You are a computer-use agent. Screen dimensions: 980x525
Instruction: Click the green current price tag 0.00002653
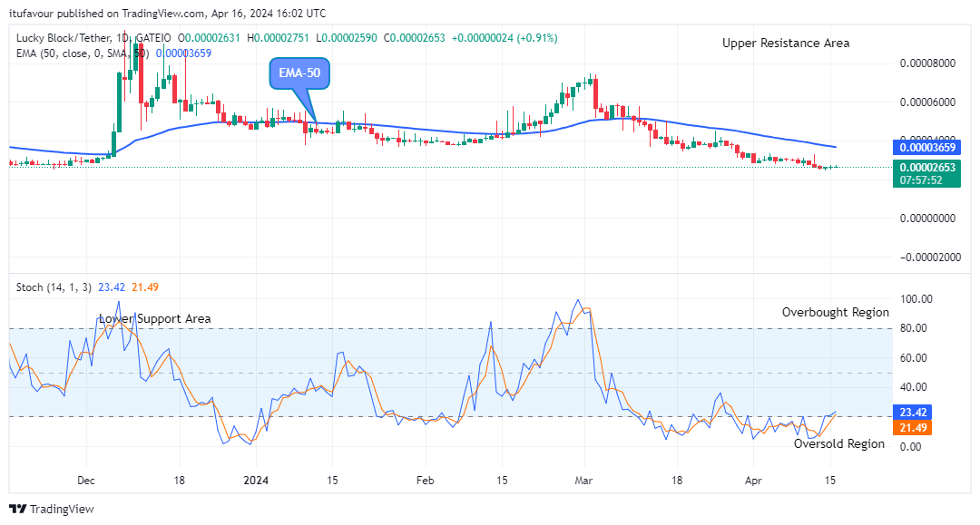pos(926,168)
